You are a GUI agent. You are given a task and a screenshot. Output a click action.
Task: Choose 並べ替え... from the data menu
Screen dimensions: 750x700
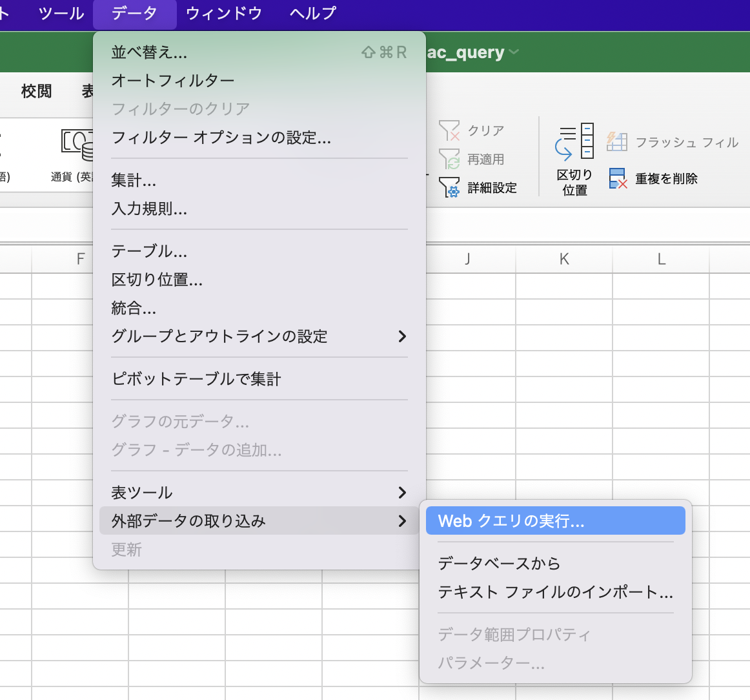259,52
